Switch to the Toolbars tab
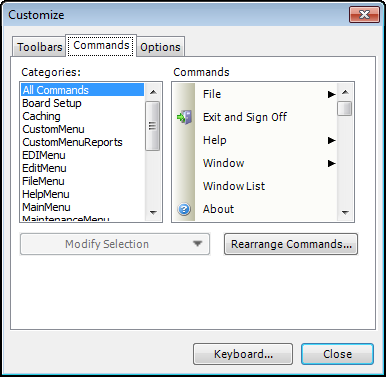 39,47
